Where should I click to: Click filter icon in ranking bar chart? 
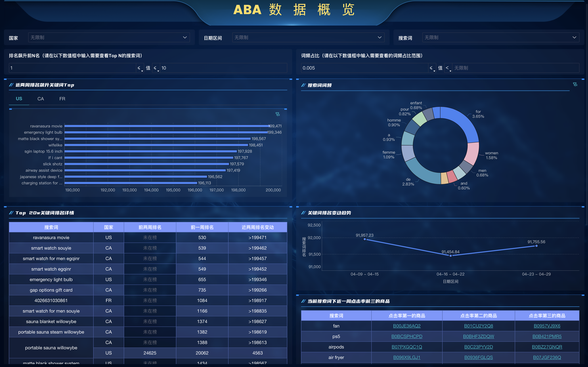point(277,114)
